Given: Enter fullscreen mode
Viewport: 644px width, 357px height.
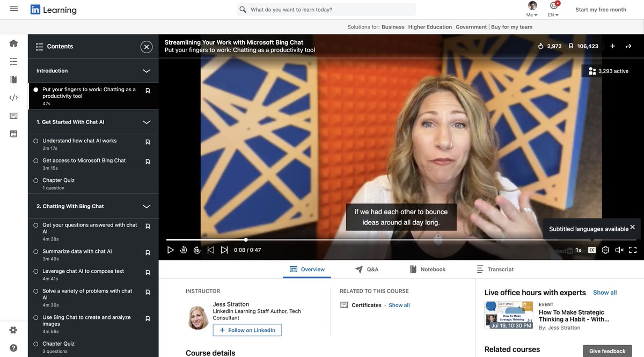Looking at the screenshot, I should (633, 250).
